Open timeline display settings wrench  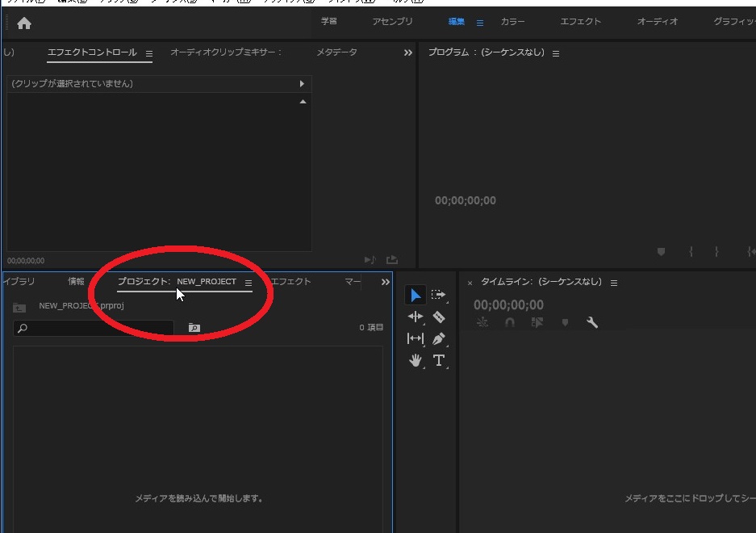[591, 323]
